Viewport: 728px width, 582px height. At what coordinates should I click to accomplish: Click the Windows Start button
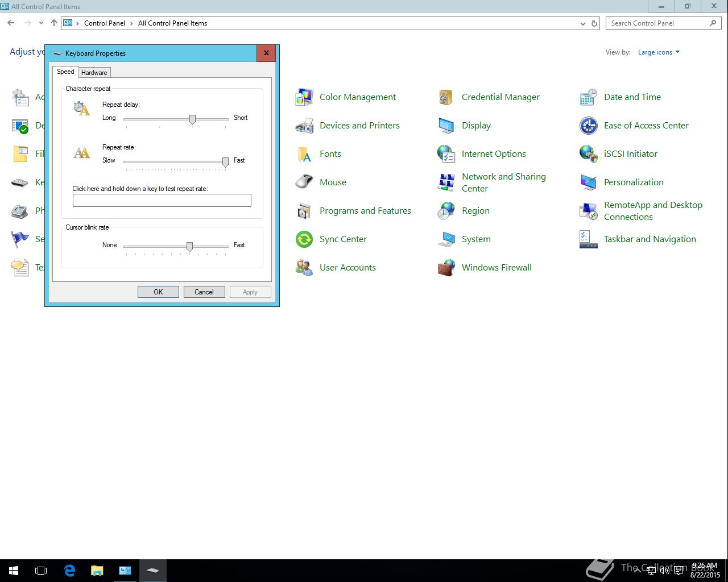[x=14, y=571]
